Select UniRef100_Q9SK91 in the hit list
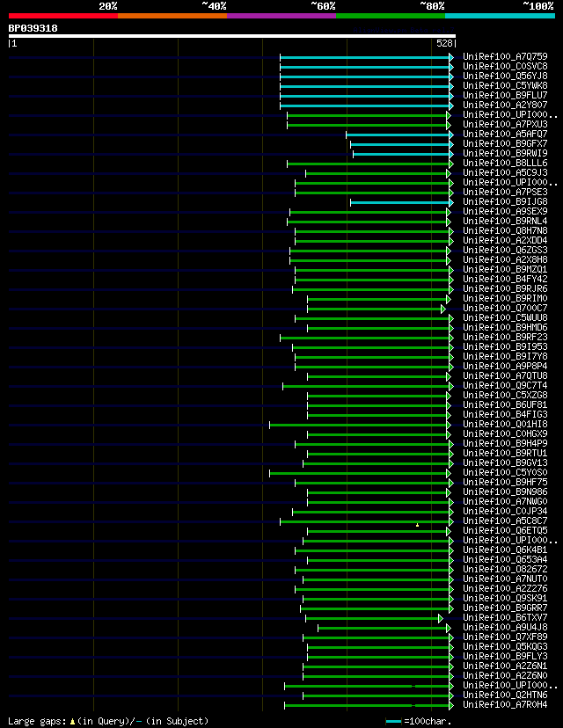 505,598
